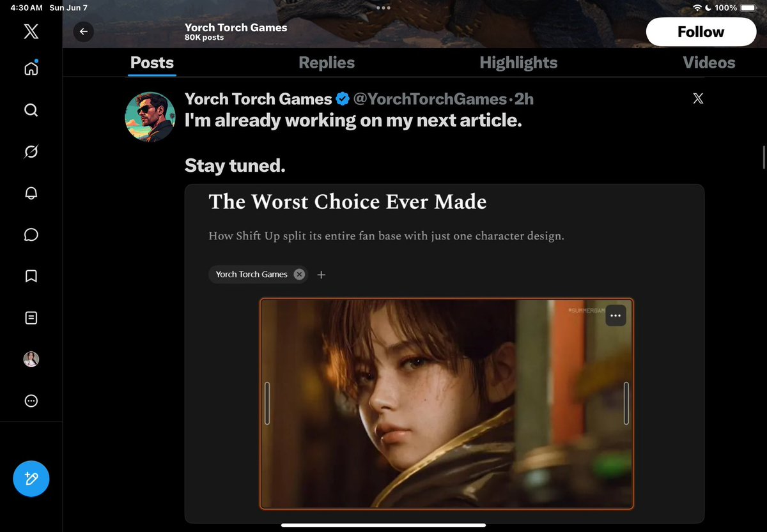Viewport: 767px width, 532px height.
Task: Open Grok icon in sidebar
Action: click(31, 151)
